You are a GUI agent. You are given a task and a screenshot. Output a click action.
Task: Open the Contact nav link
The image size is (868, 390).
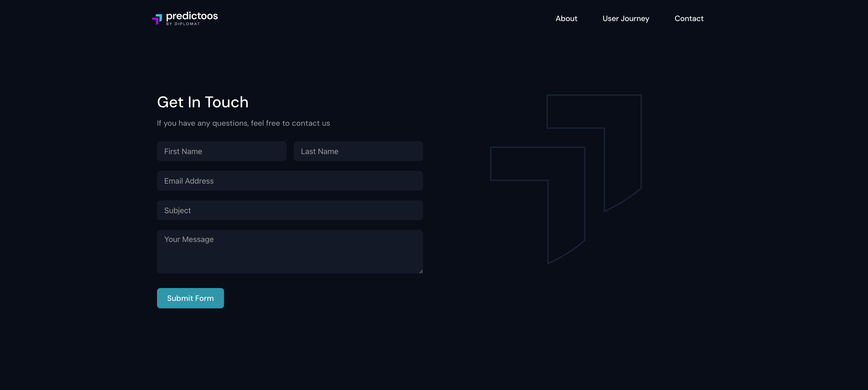click(x=689, y=19)
